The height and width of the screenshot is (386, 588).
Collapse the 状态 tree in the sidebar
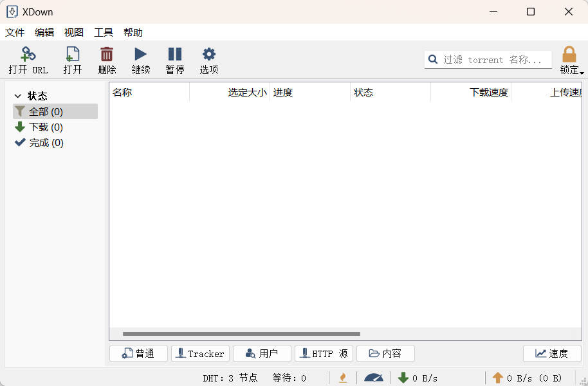pos(17,95)
